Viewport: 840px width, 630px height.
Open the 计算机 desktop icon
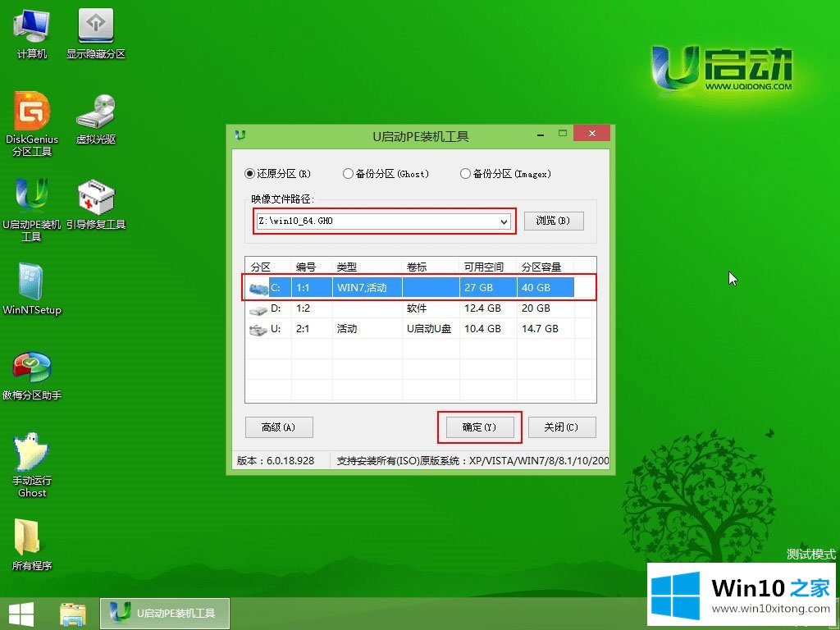(31, 33)
